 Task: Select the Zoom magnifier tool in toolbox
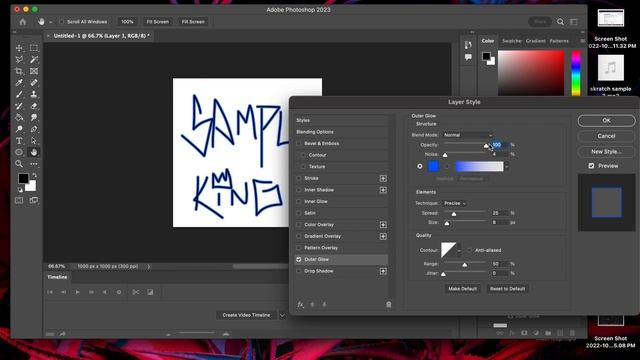[x=19, y=164]
